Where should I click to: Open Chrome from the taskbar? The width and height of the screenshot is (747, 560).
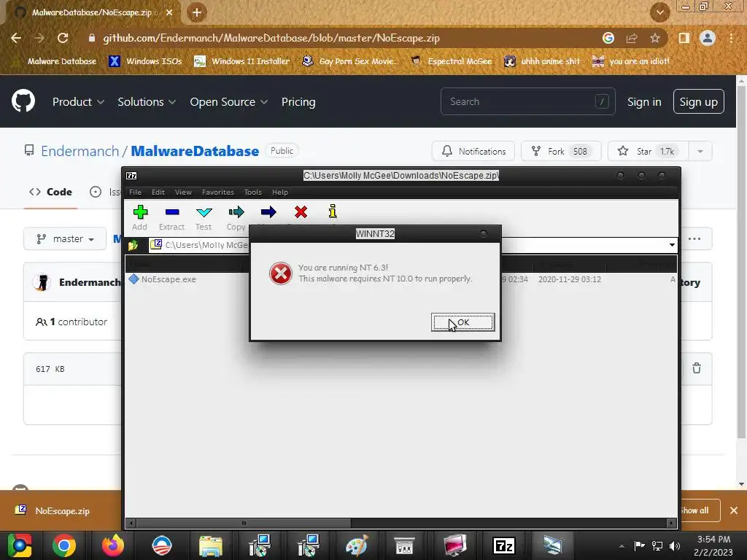pyautogui.click(x=64, y=545)
